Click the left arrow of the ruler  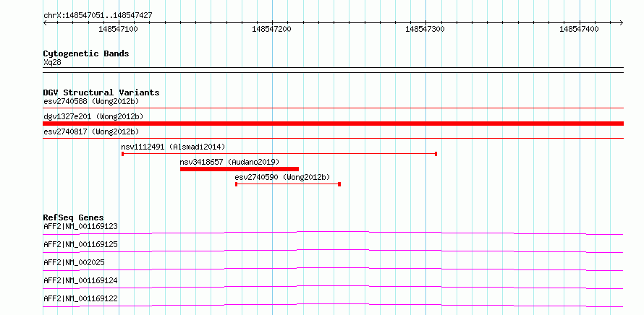click(x=45, y=22)
